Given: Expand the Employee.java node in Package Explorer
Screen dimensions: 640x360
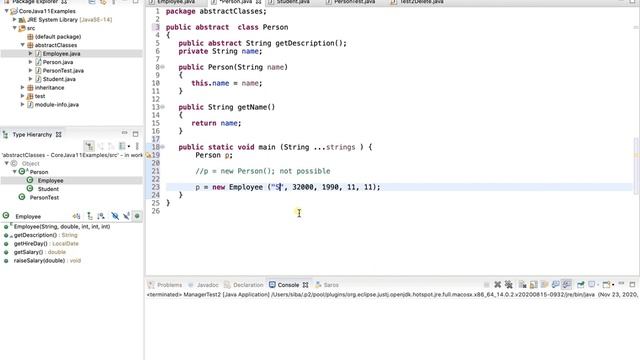Looking at the screenshot, I should [x=31, y=53].
